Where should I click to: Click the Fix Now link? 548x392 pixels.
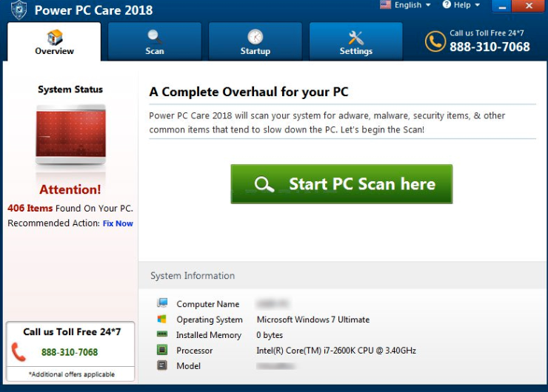click(x=118, y=223)
